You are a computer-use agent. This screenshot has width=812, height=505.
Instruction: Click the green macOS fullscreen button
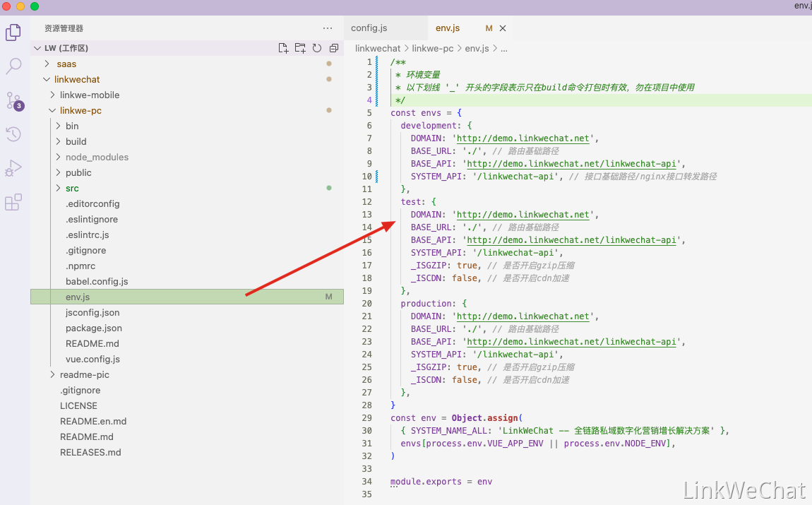point(35,6)
